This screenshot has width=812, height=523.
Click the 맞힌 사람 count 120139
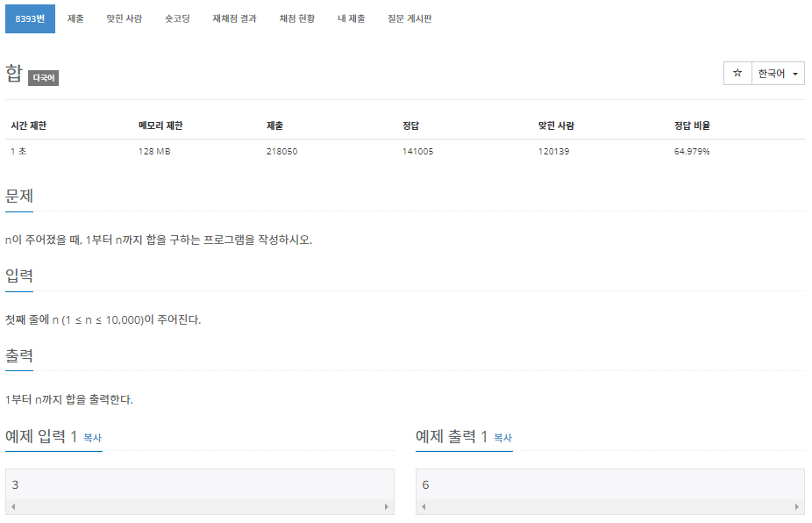[553, 151]
